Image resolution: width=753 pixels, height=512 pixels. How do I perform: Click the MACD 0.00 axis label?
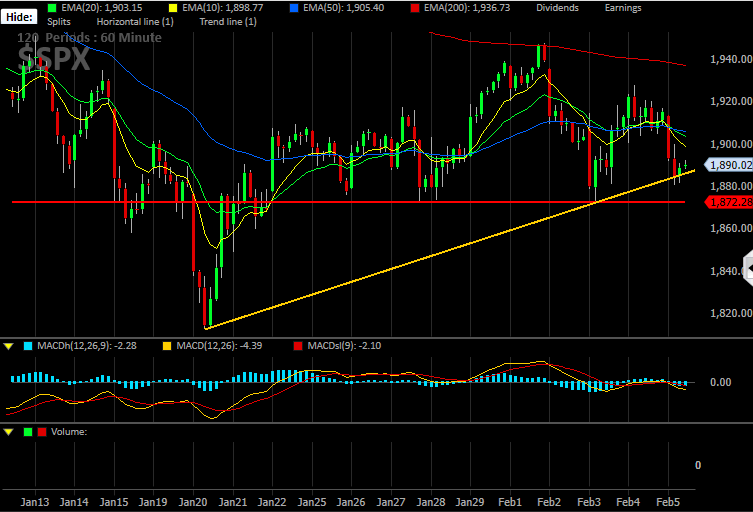coord(720,382)
